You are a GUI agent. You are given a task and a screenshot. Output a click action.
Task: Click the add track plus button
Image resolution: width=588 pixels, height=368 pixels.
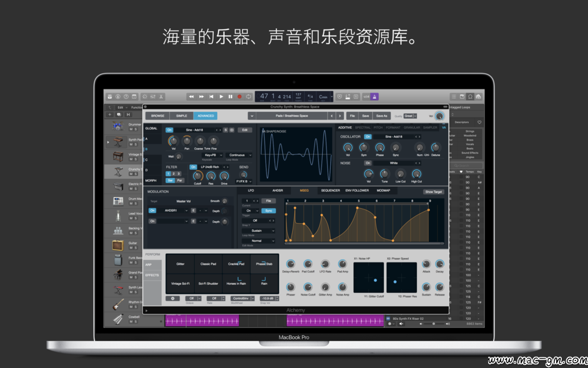109,114
